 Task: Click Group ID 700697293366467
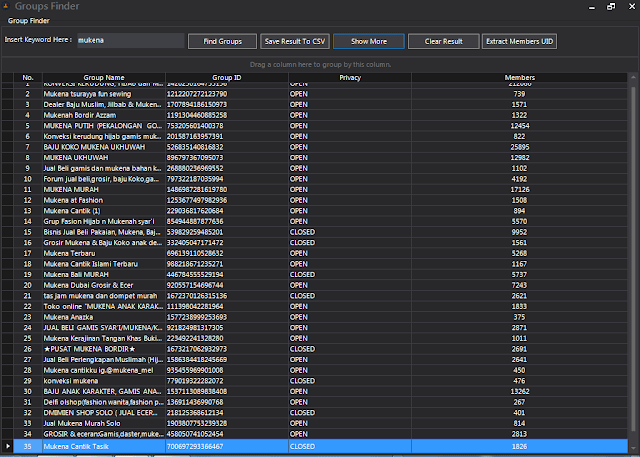pyautogui.click(x=195, y=446)
